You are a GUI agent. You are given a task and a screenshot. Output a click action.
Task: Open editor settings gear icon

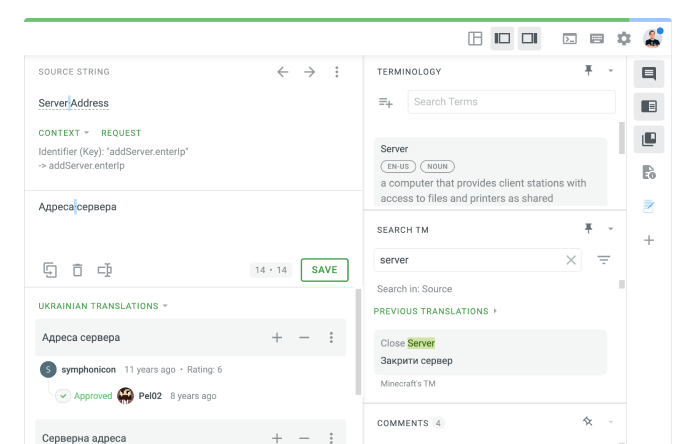(624, 39)
